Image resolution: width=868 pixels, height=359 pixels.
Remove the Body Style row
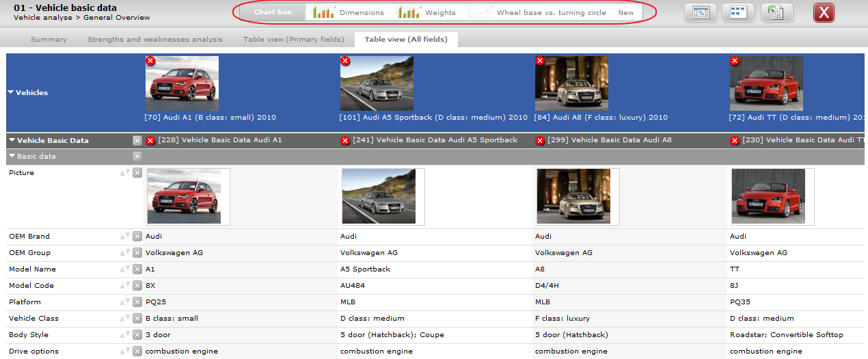click(137, 335)
